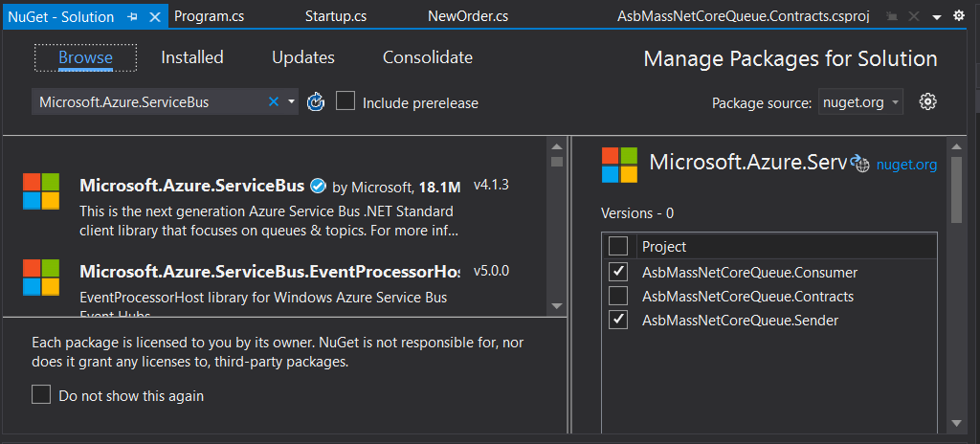Image resolution: width=980 pixels, height=444 pixels.
Task: Open the Startup.cs document tab
Action: point(335,16)
